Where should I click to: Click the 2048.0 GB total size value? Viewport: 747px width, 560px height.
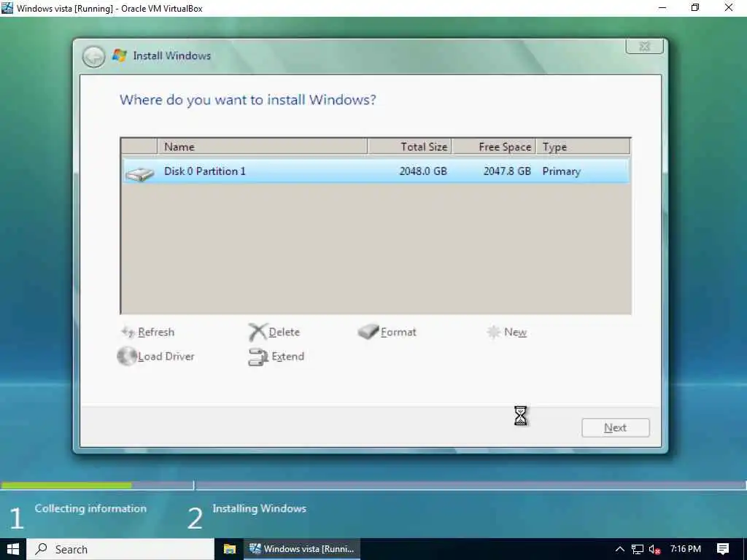coord(423,171)
